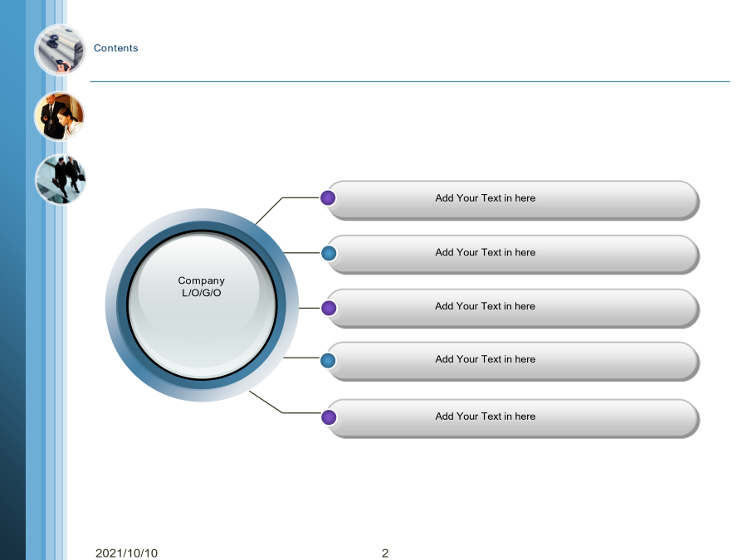Viewport: 747px width, 560px height.
Task: Click the Contents slide title
Action: pos(115,48)
